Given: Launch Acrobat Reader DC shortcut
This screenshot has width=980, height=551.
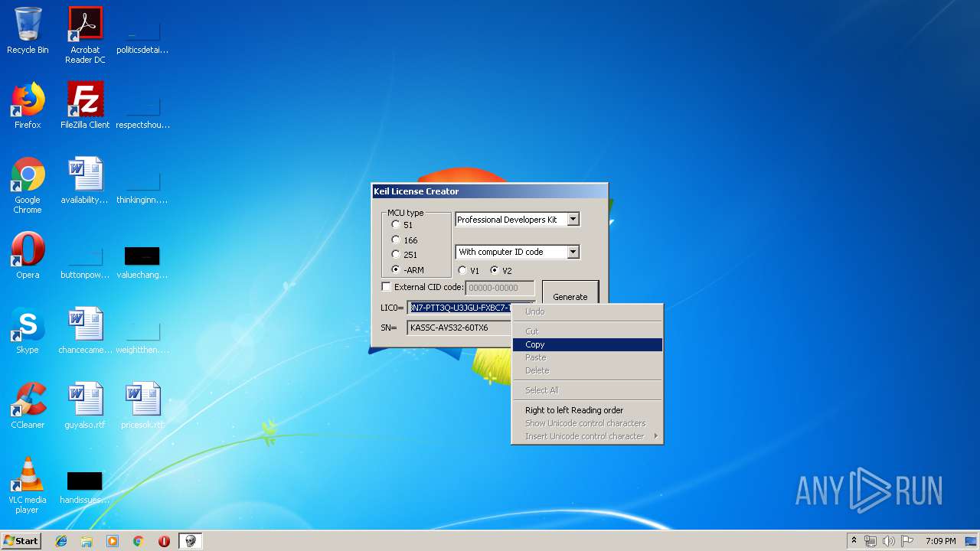Looking at the screenshot, I should coord(85,34).
